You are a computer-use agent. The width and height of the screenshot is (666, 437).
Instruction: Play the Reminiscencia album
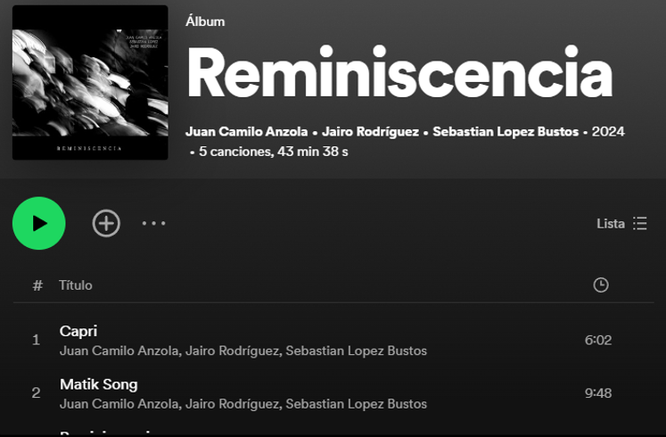pyautogui.click(x=39, y=223)
